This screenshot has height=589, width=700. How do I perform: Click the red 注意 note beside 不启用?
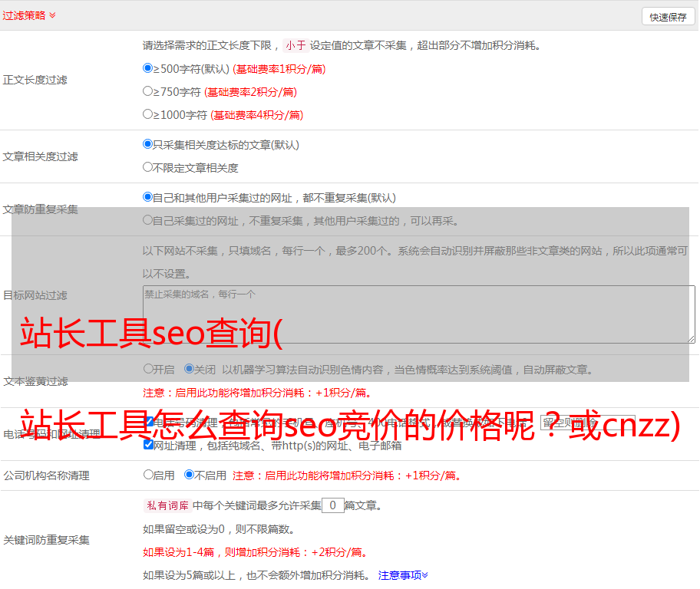click(x=346, y=475)
